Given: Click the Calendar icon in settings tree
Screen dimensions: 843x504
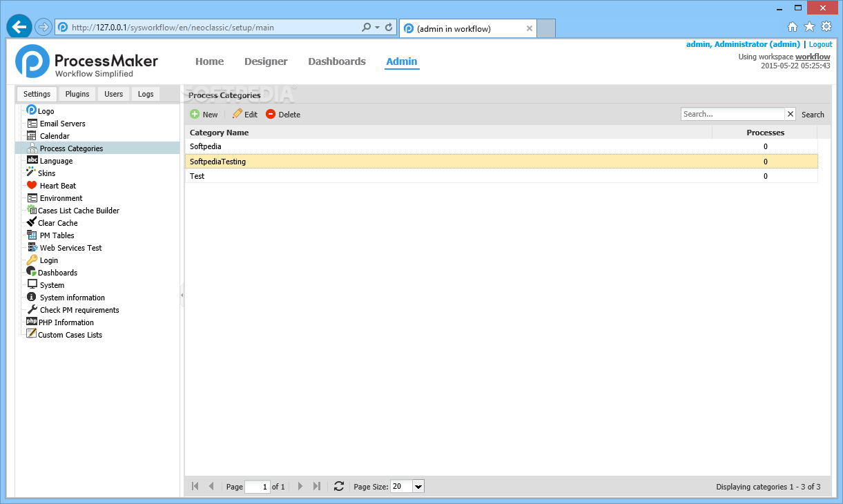Looking at the screenshot, I should click(32, 135).
